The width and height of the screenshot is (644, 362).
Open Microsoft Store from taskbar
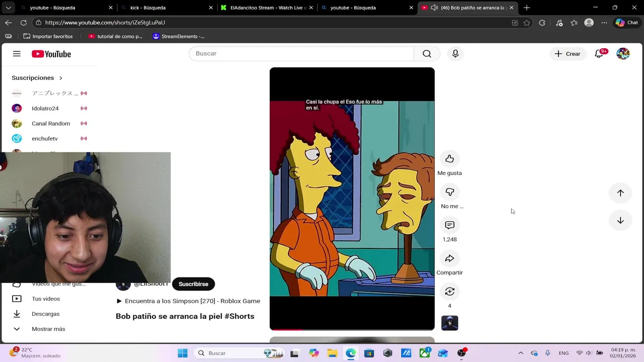point(369,353)
